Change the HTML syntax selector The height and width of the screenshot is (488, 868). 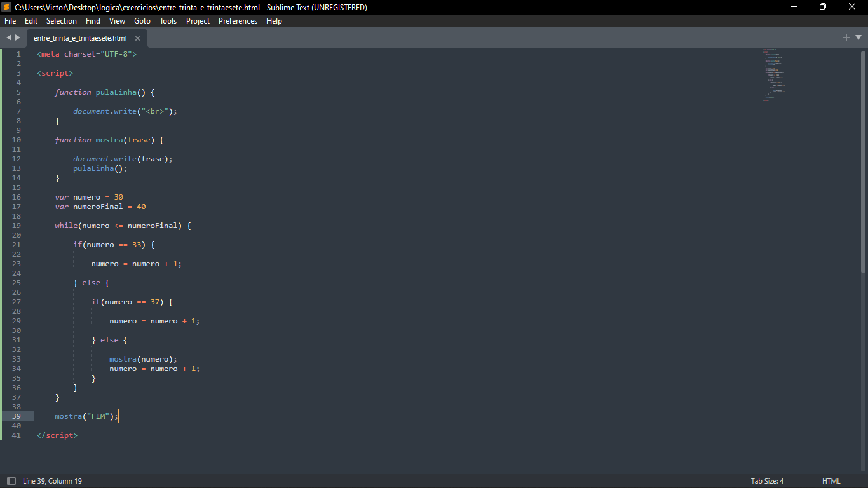click(831, 481)
